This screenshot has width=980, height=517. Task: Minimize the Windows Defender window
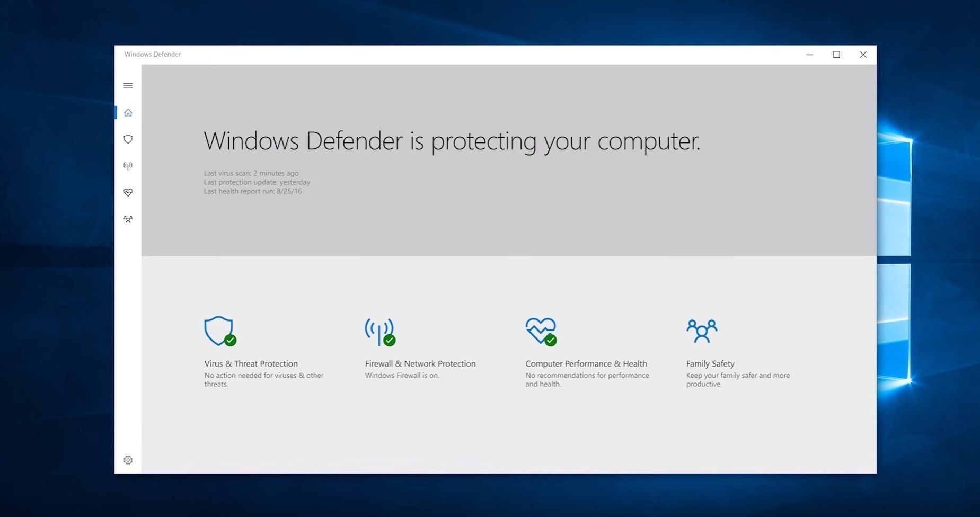(809, 55)
